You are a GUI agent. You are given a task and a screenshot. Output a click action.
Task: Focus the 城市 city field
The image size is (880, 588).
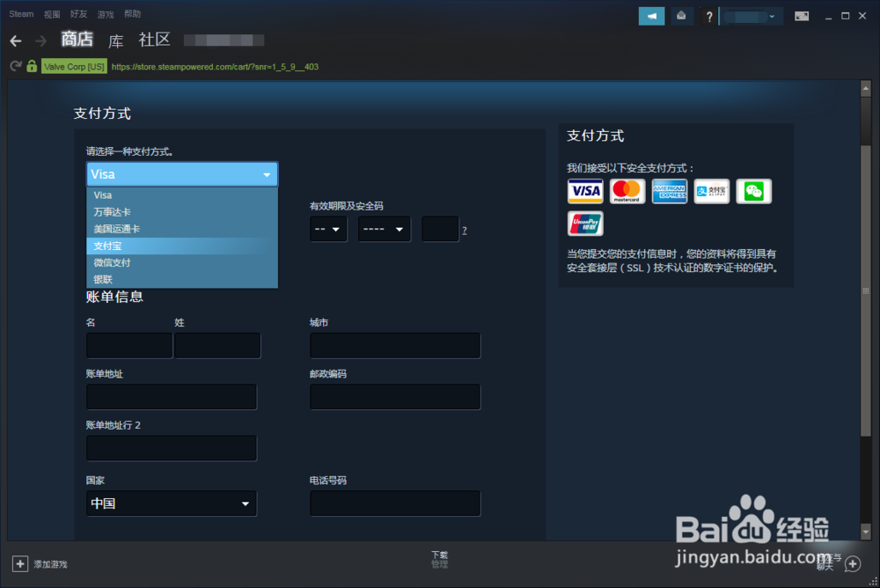[x=395, y=345]
